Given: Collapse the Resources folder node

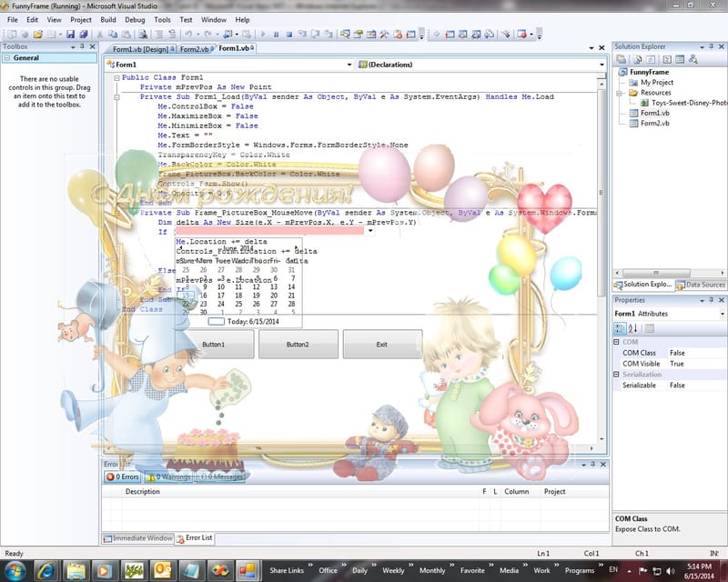Looking at the screenshot, I should click(x=619, y=93).
